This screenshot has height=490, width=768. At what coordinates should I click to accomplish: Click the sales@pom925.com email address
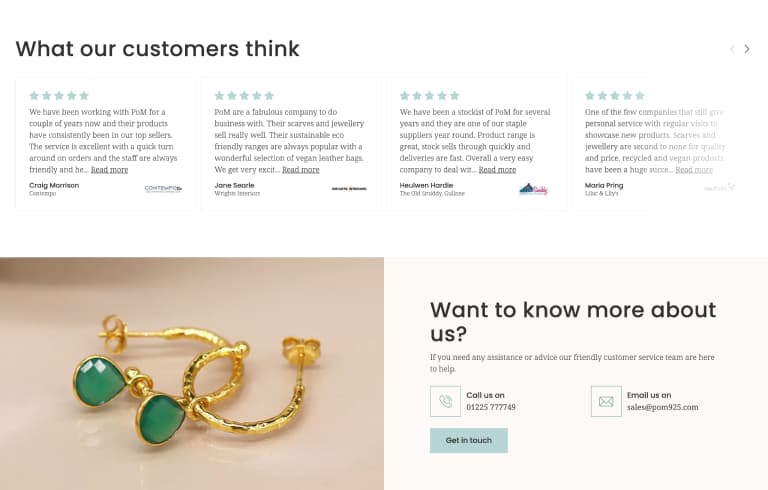pos(662,407)
